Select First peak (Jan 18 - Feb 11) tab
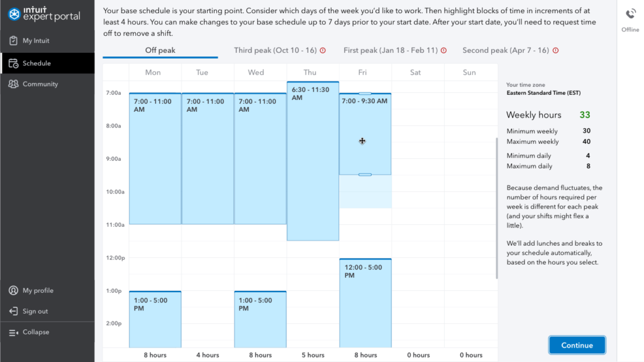Viewport: 644px width, 362px height. [x=391, y=50]
